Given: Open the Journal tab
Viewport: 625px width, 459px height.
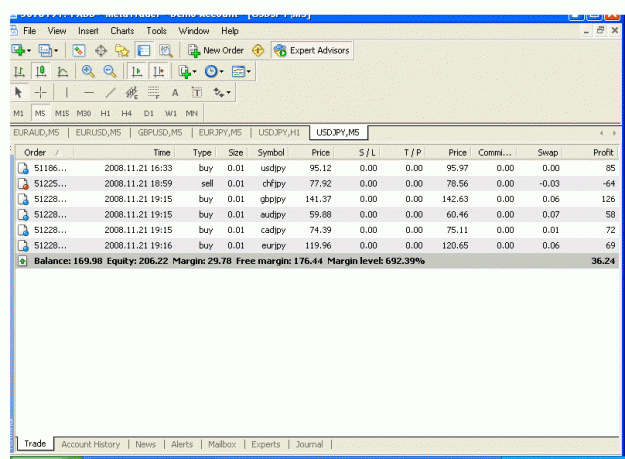Looking at the screenshot, I should (309, 444).
